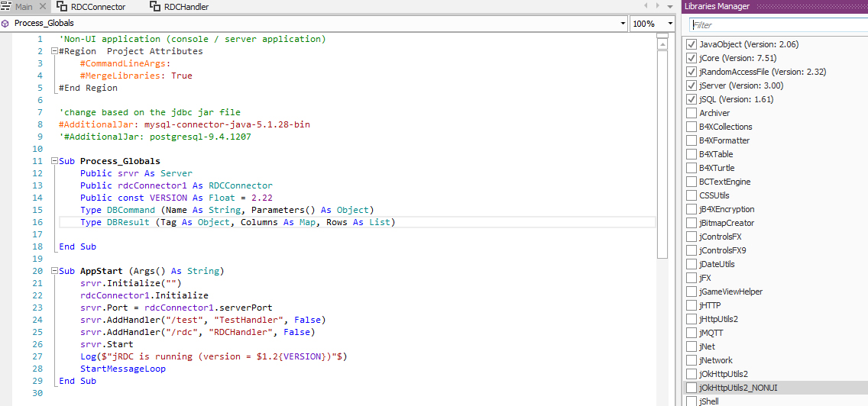The width and height of the screenshot is (868, 406).
Task: Select the jMQTT library checkbox
Action: [691, 333]
